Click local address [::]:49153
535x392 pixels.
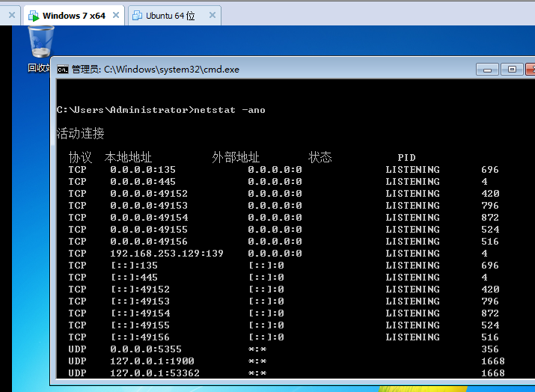(x=140, y=301)
